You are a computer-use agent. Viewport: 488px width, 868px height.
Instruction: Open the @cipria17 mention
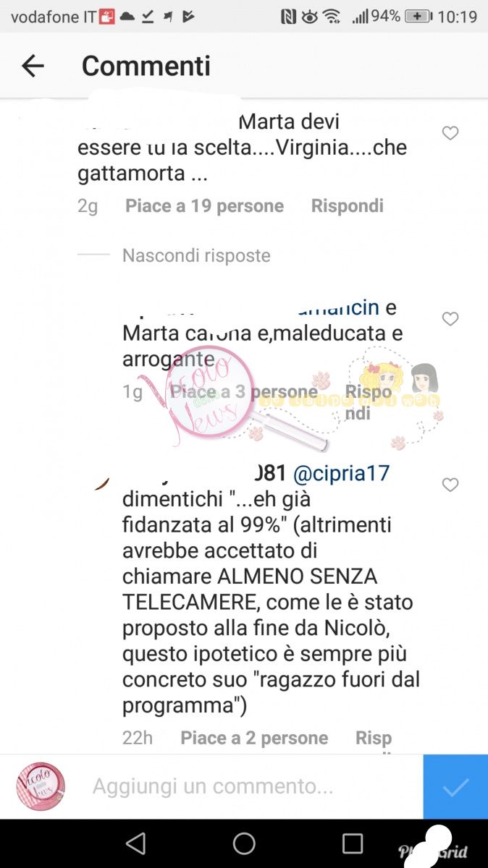coord(342,474)
